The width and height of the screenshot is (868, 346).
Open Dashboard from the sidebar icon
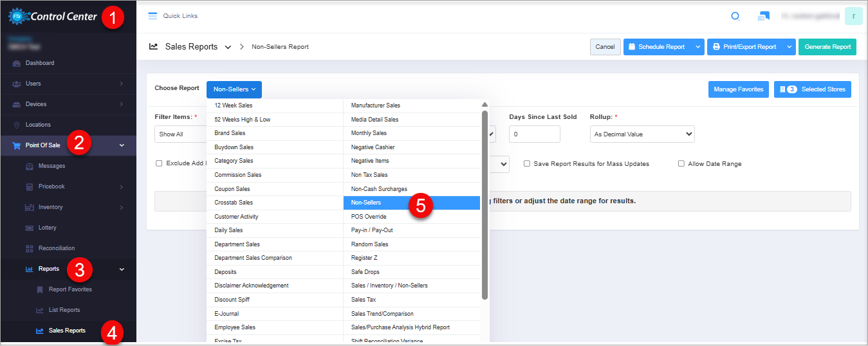pyautogui.click(x=17, y=63)
